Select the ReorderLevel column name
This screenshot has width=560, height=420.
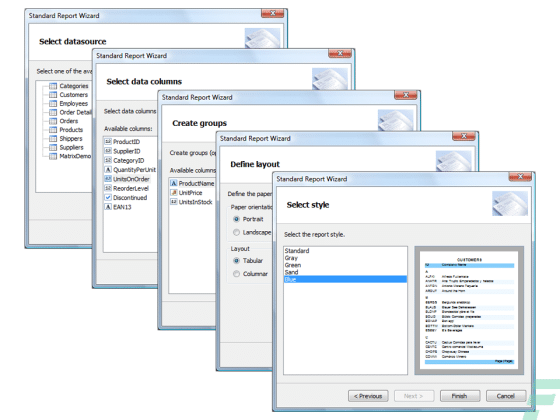[x=131, y=188]
